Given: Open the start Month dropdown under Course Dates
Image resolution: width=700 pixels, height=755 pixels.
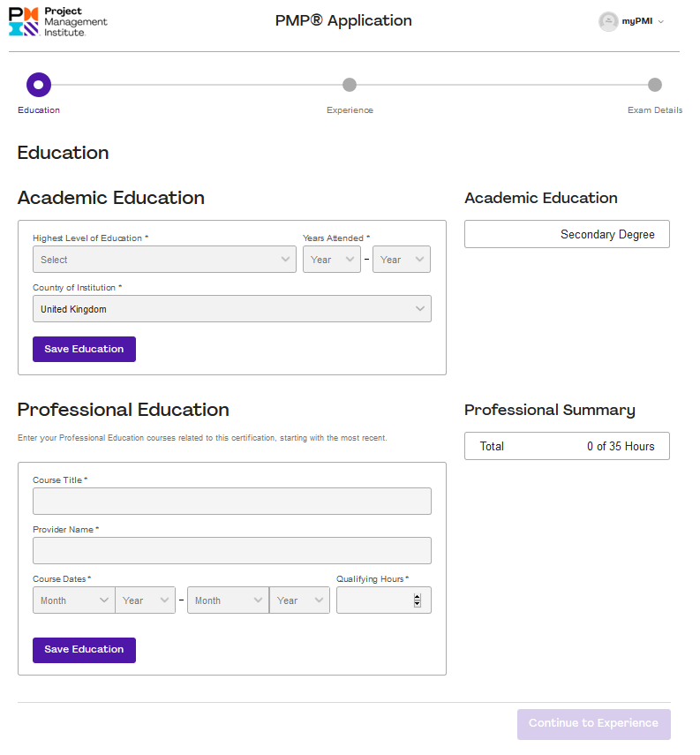Looking at the screenshot, I should tap(73, 600).
